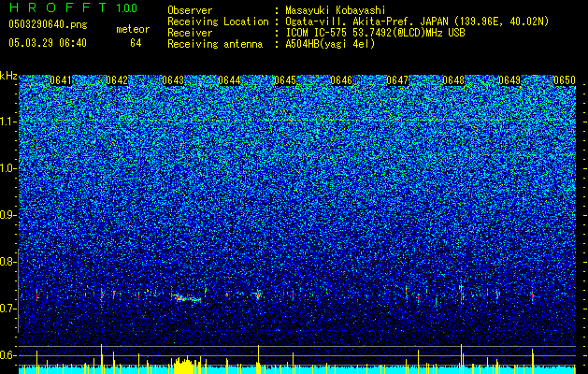Click filename 0503290640.png
Viewport: 588px width, 374px height.
48,24
